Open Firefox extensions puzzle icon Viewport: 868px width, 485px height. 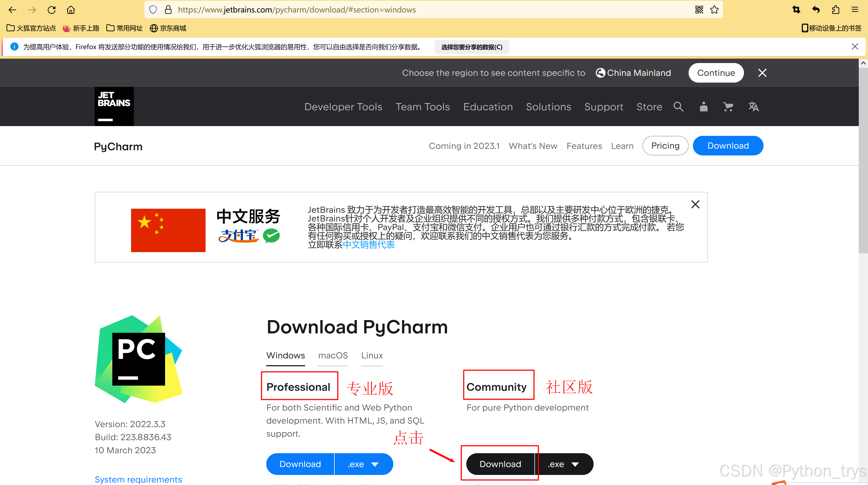point(835,10)
